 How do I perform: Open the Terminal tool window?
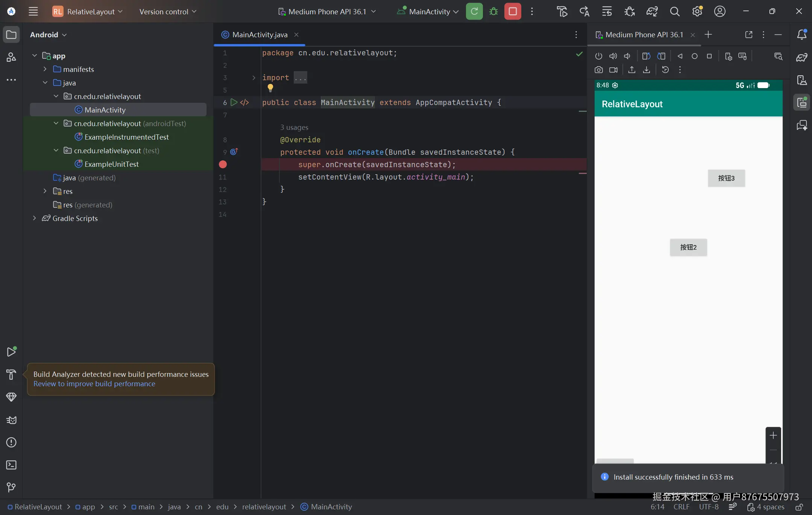[11, 465]
